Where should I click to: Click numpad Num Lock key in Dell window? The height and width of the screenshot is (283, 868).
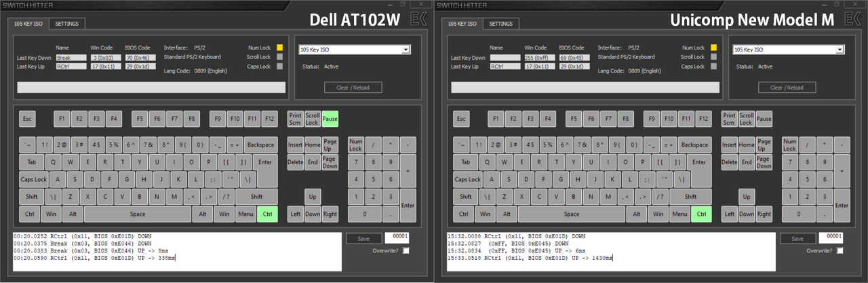(x=355, y=145)
